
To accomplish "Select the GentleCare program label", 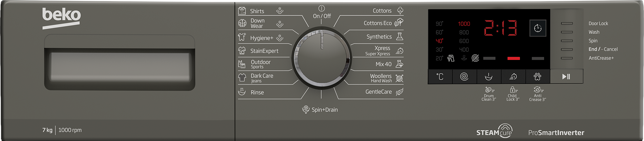I will [x=378, y=92].
